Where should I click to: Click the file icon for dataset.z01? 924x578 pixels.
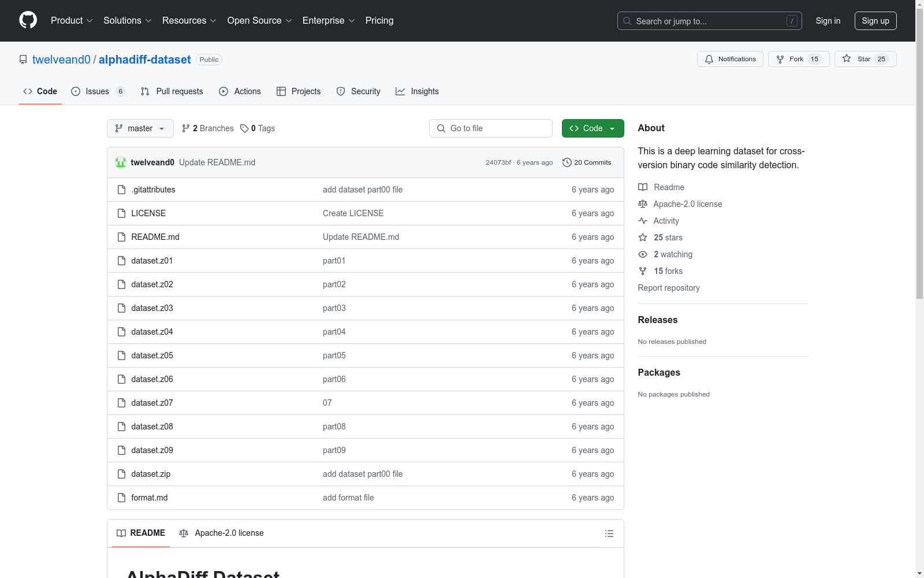(121, 261)
